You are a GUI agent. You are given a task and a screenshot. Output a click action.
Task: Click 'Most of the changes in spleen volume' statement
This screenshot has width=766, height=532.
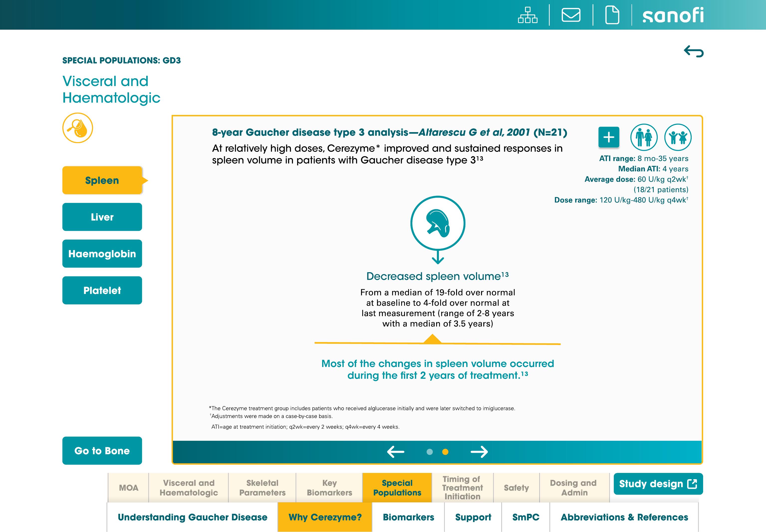pyautogui.click(x=437, y=369)
